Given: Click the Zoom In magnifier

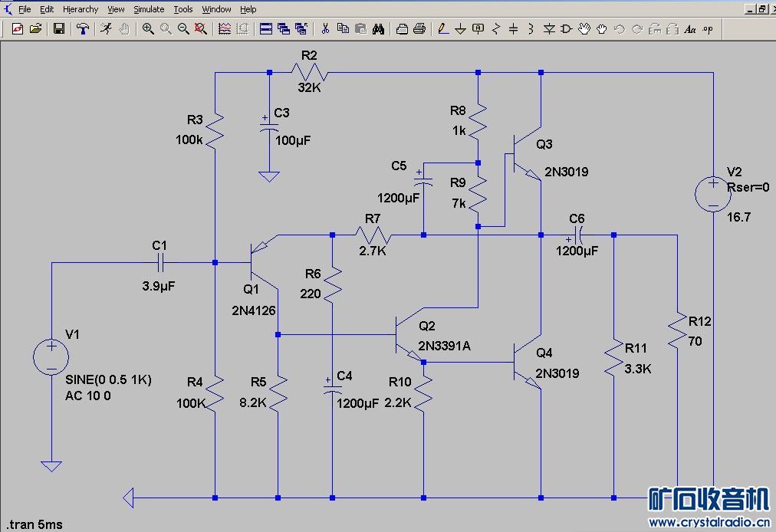Looking at the screenshot, I should coord(147,29).
